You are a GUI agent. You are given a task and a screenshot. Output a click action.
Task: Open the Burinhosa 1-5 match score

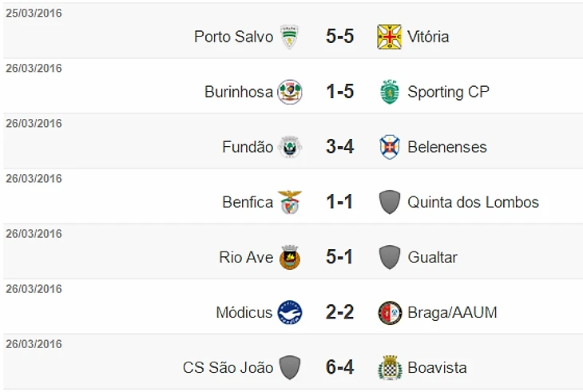(339, 92)
